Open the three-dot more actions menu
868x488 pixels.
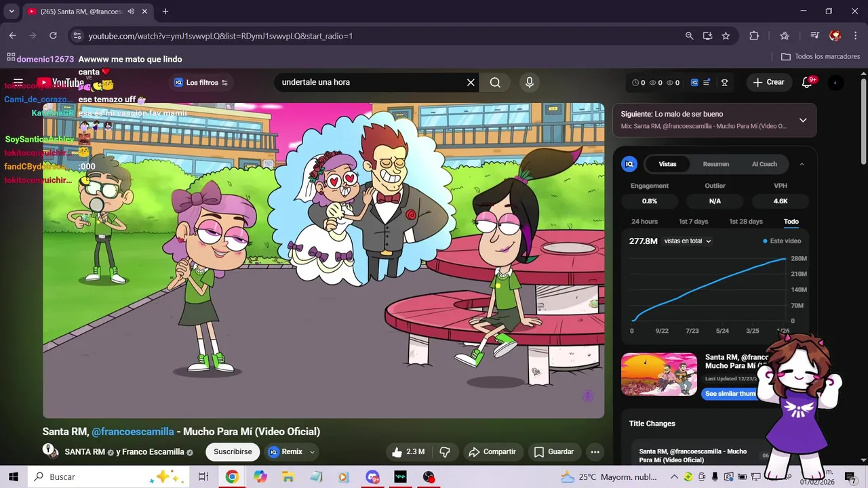[x=595, y=452]
